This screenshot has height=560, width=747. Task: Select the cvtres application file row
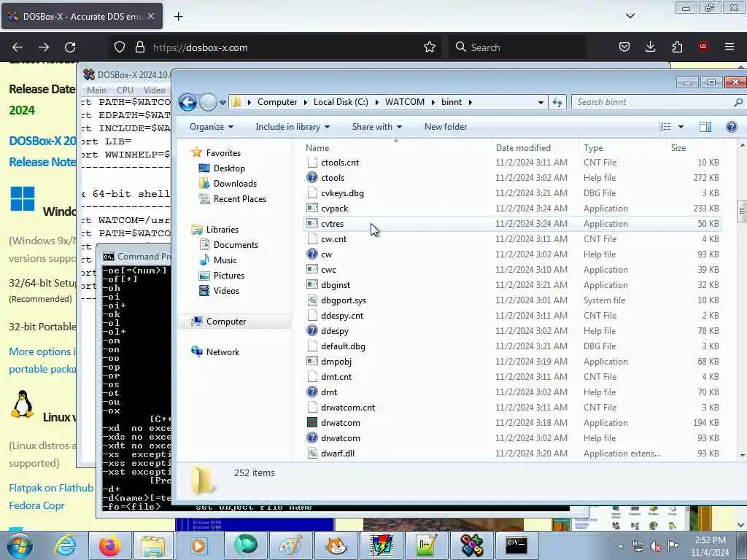pos(512,224)
